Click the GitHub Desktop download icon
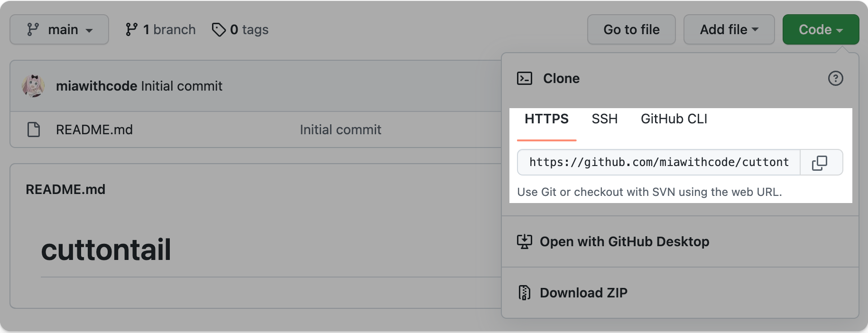This screenshot has height=333, width=868. coord(524,241)
